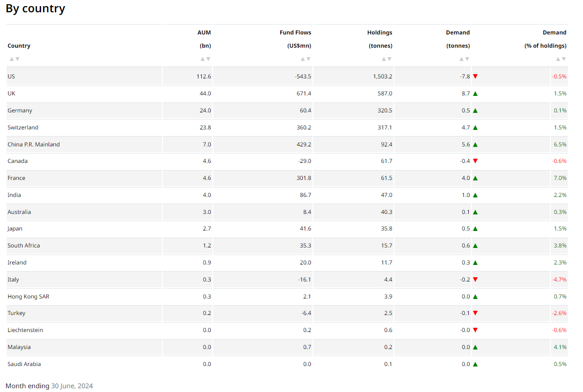
Task: Click the "Fund Flows (US$mn)" header text
Action: click(x=295, y=39)
